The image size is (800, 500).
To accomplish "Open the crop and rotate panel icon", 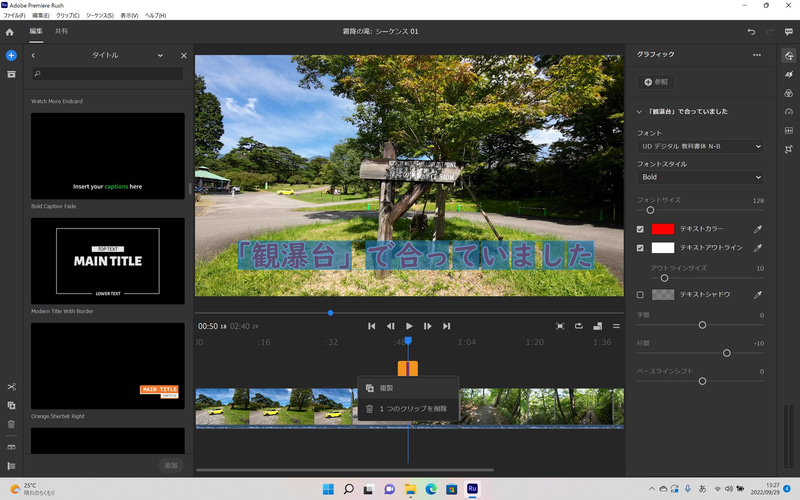I will pyautogui.click(x=789, y=149).
